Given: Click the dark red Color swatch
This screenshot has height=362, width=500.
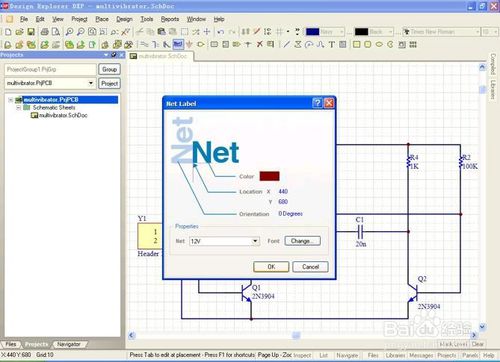Looking at the screenshot, I should pyautogui.click(x=269, y=176).
